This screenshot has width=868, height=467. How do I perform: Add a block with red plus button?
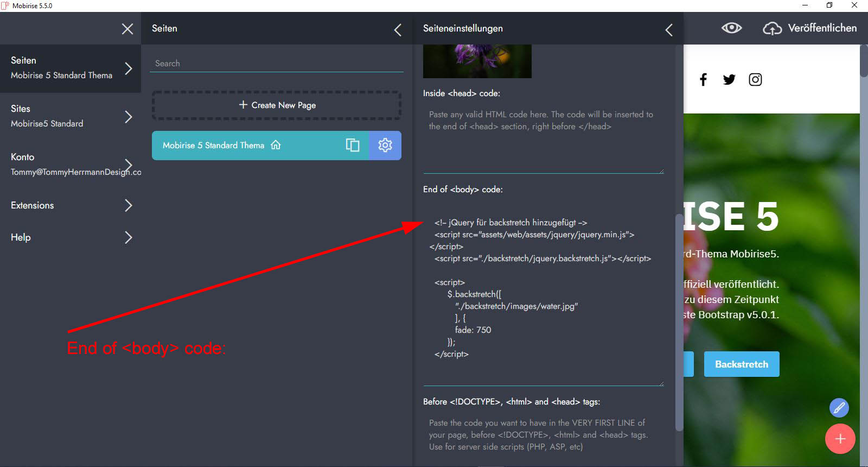coord(840,439)
